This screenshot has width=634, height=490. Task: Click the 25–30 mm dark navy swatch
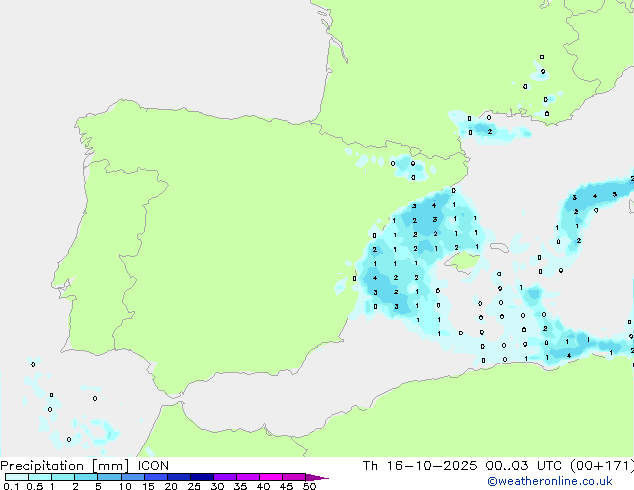202,477
